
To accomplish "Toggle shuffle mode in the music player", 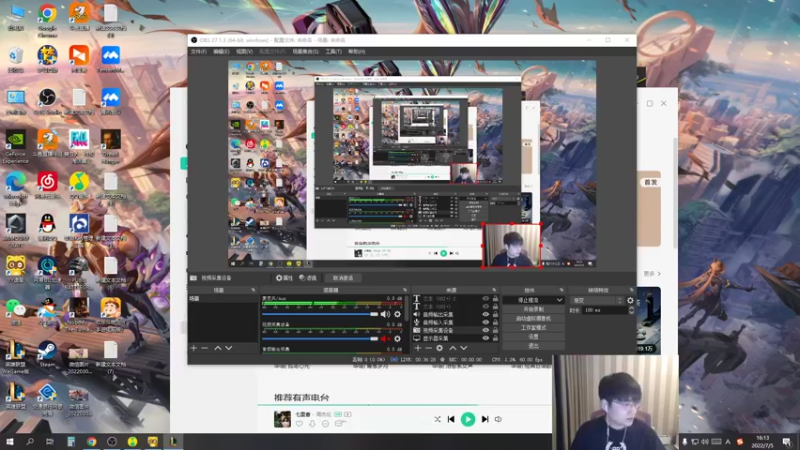I will [437, 419].
